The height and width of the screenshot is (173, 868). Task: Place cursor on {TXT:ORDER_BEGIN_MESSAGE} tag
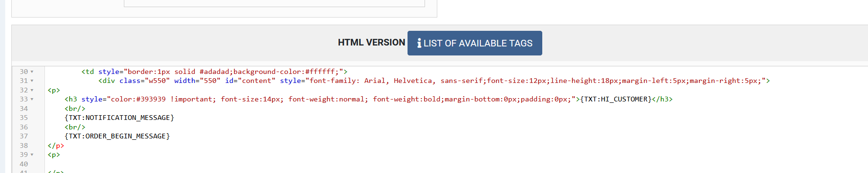pyautogui.click(x=117, y=136)
